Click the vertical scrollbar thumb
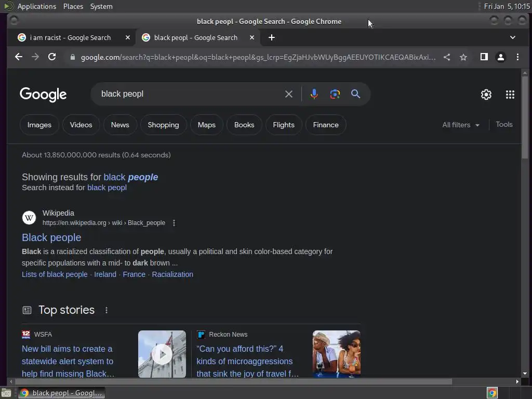Screen dimensions: 532x399 click(525, 116)
